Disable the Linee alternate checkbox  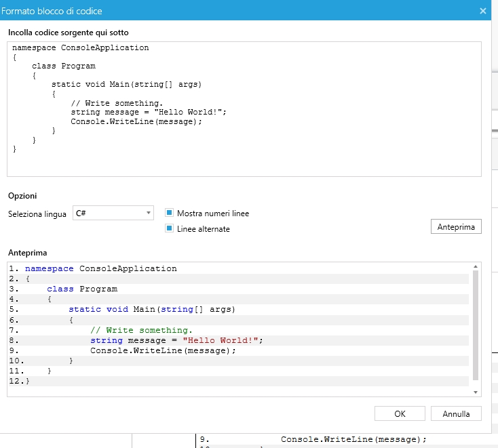coord(170,228)
